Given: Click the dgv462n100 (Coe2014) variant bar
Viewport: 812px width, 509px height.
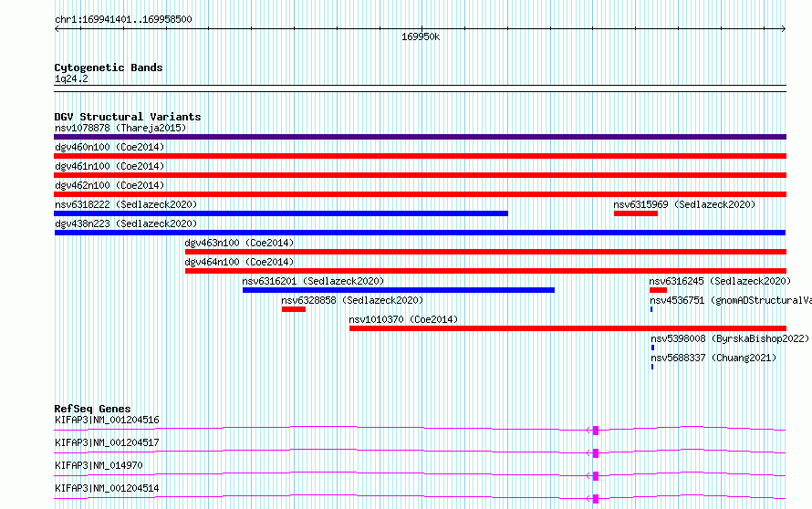Looking at the screenshot, I should (420, 194).
